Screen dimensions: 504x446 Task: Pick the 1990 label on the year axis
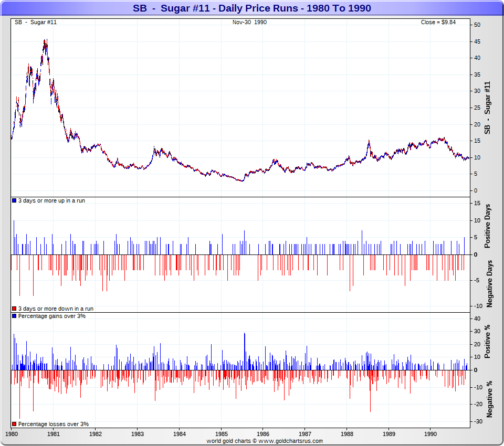click(430, 434)
